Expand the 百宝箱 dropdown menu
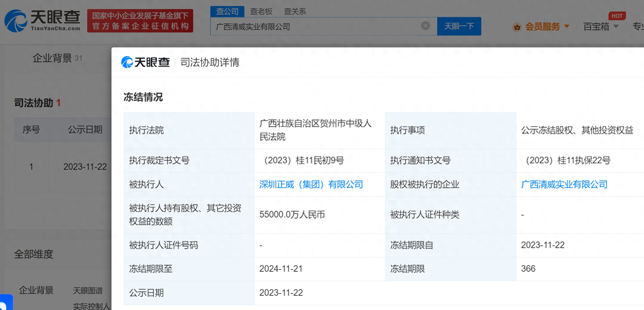The width and height of the screenshot is (644, 310). click(601, 27)
